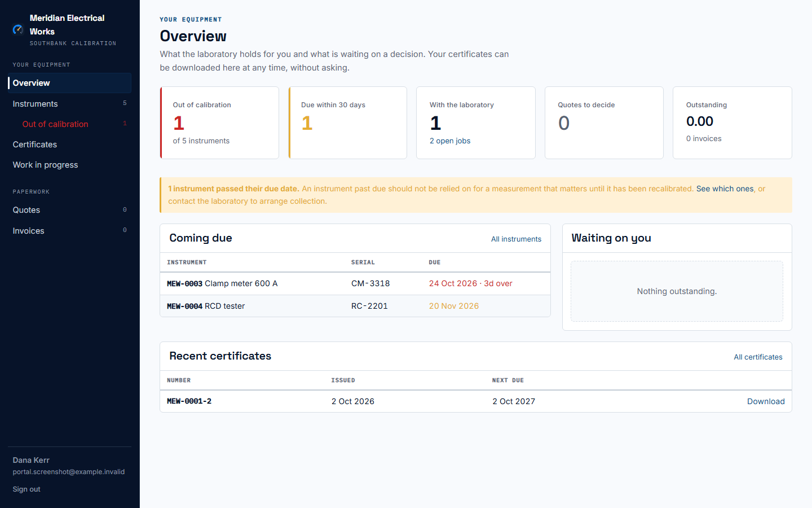Click the NEXT DUE column header

[x=508, y=380]
